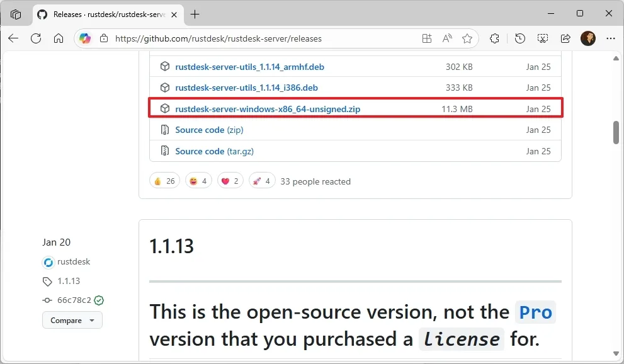The height and width of the screenshot is (364, 624).
Task: React with heart emoji (2)
Action: tap(230, 181)
